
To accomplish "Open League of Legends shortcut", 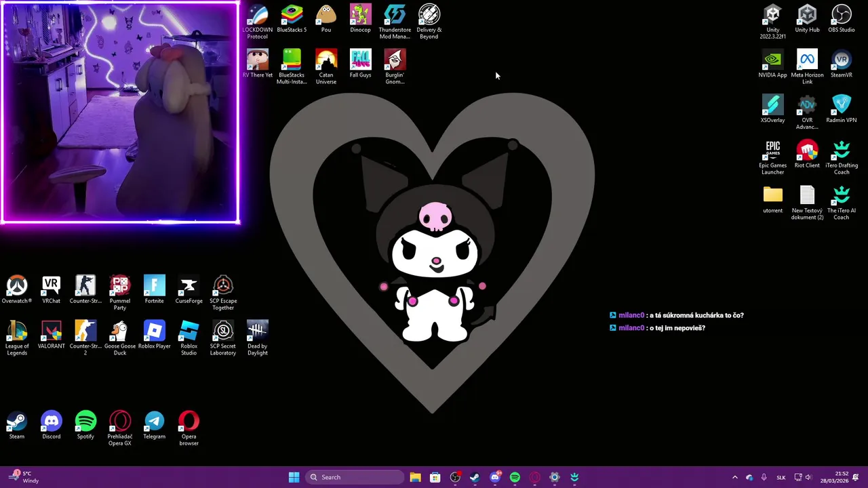I will [17, 338].
